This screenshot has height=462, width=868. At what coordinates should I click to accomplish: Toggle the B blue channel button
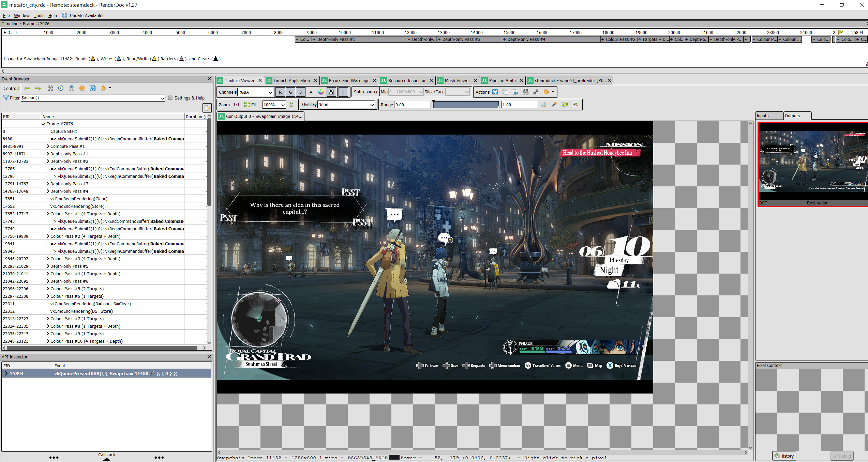coord(300,92)
